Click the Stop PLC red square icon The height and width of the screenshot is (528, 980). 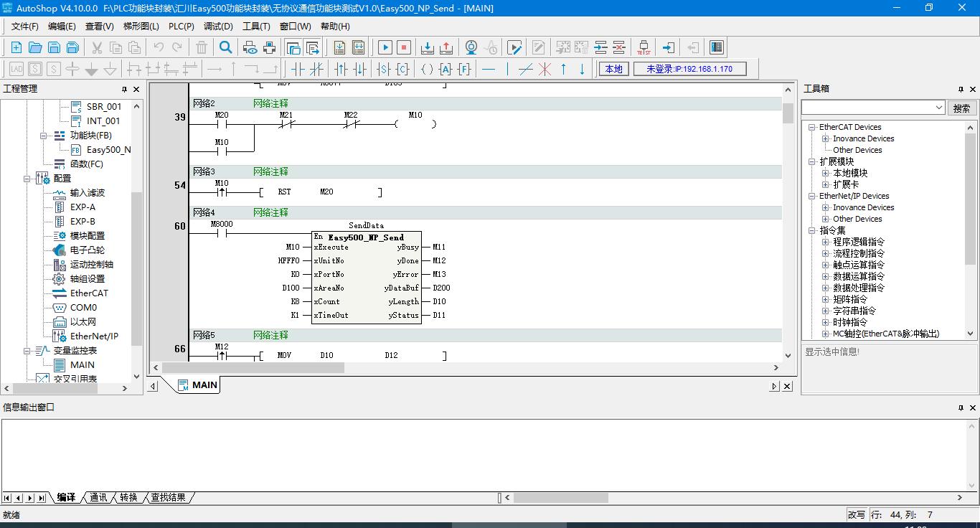pyautogui.click(x=404, y=47)
